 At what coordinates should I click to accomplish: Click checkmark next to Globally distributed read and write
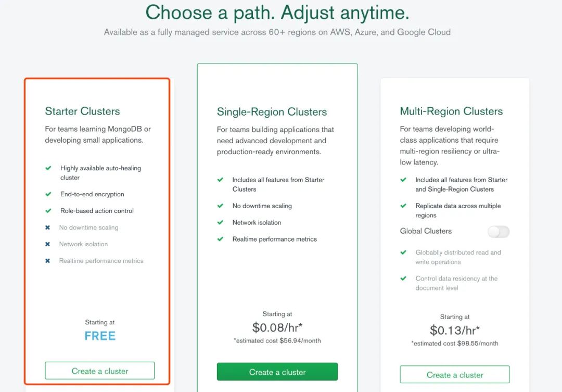[403, 252]
